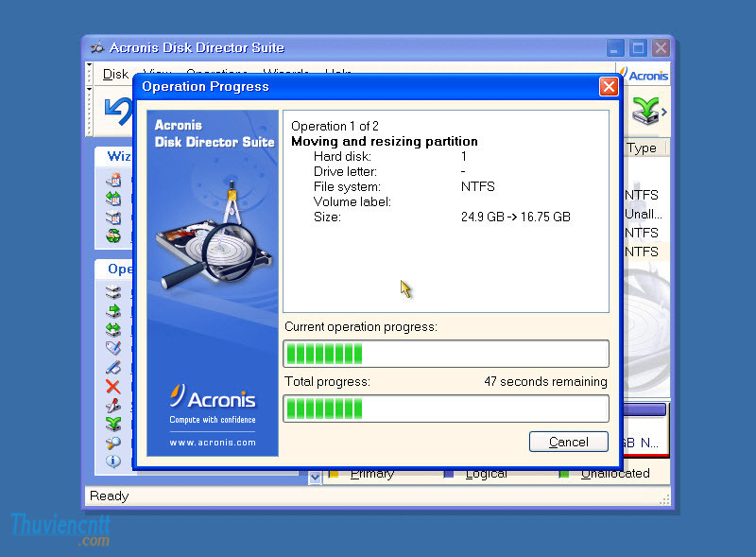Screen dimensions: 756x557
Task: Click the Type column header
Action: coord(644,148)
